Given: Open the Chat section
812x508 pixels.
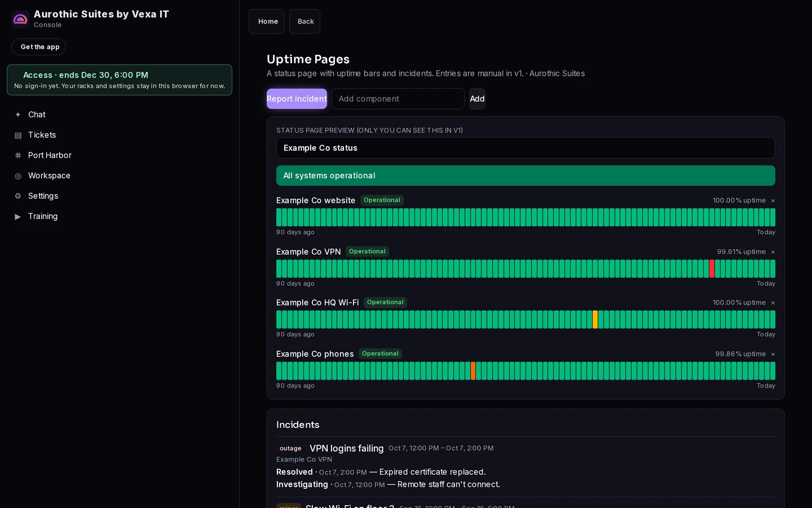Looking at the screenshot, I should pos(120,115).
